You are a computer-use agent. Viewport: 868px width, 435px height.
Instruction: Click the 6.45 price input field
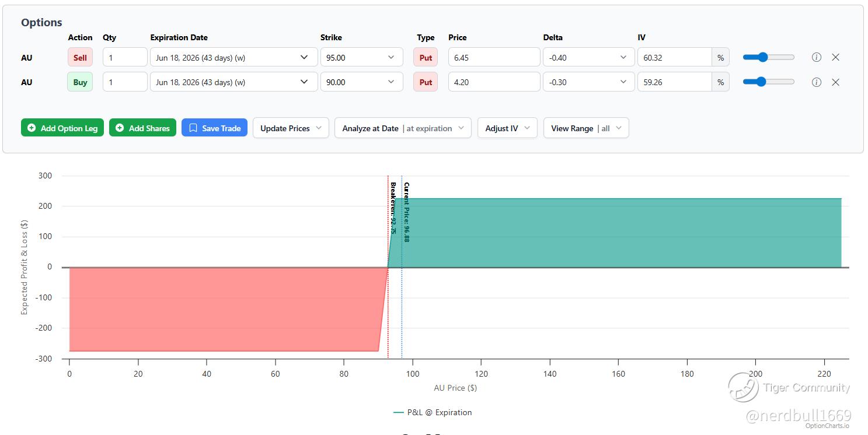click(x=494, y=57)
